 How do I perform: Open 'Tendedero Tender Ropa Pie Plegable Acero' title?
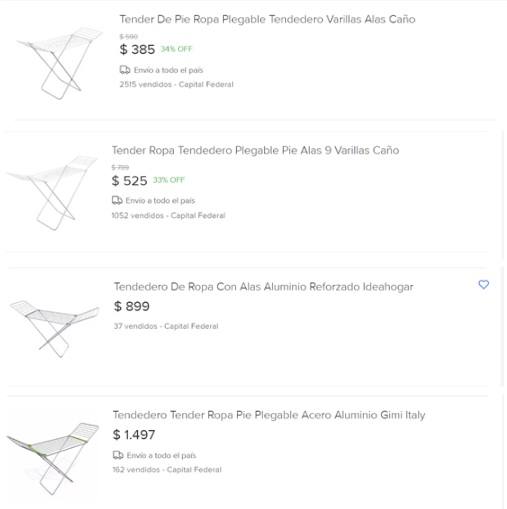(269, 415)
